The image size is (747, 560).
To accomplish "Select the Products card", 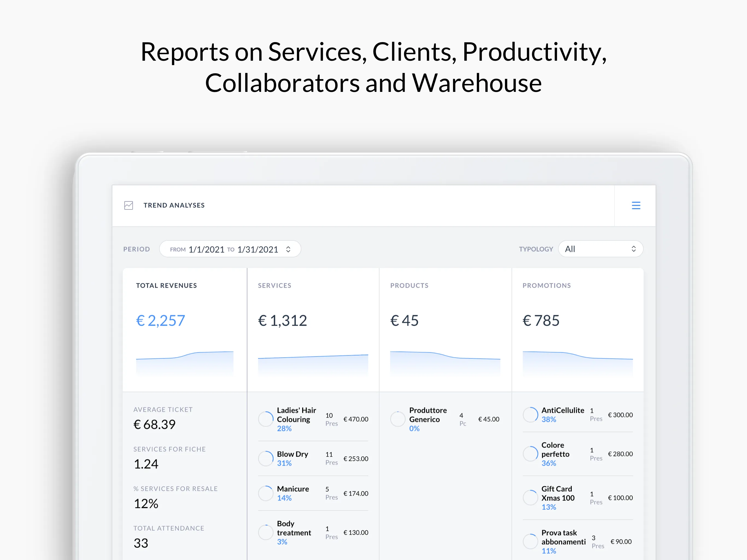I will coord(445,330).
